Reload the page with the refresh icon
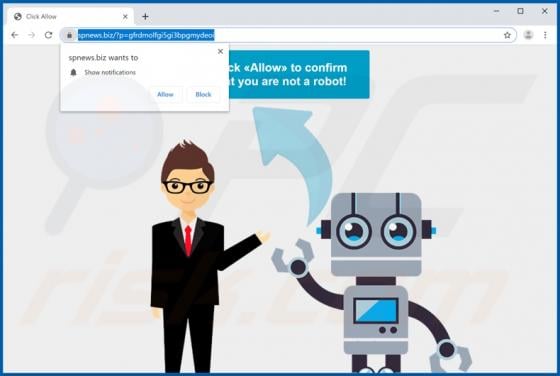 [x=49, y=35]
